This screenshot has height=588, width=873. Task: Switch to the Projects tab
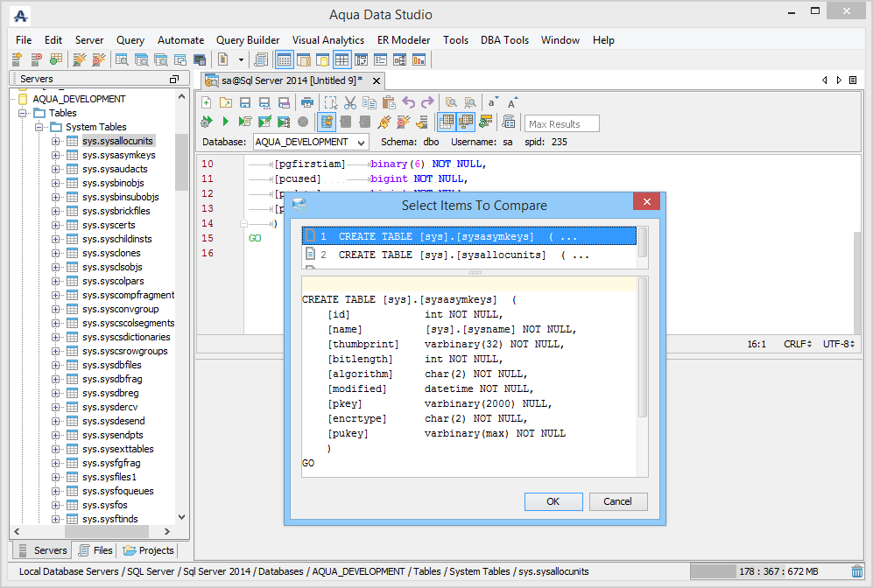coord(149,550)
